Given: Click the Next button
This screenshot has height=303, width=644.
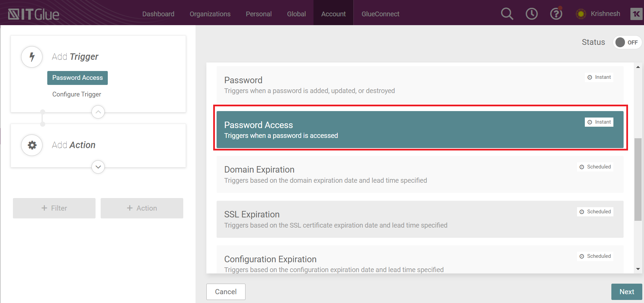Looking at the screenshot, I should coord(627,292).
